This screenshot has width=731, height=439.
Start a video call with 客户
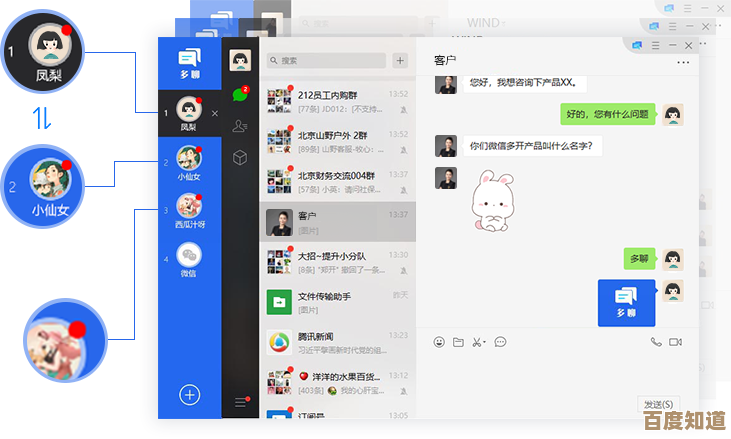click(675, 342)
